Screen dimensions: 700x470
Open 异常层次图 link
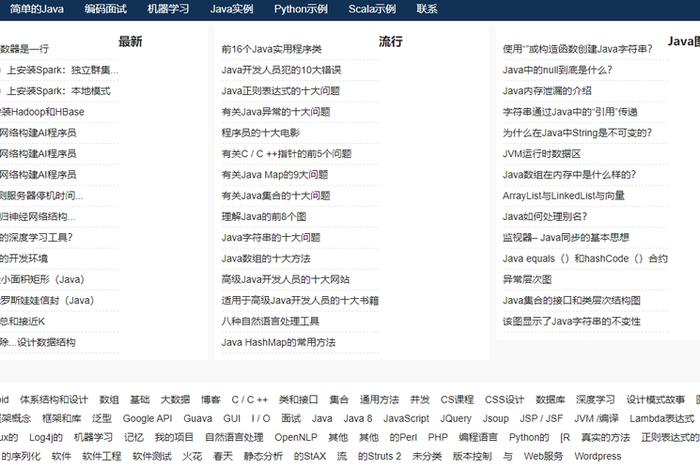click(527, 280)
